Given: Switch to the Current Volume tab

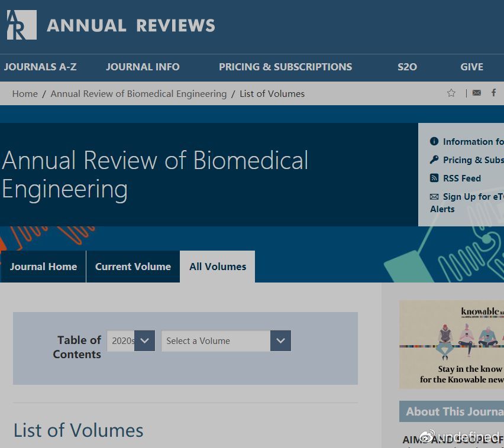Looking at the screenshot, I should click(x=133, y=267).
